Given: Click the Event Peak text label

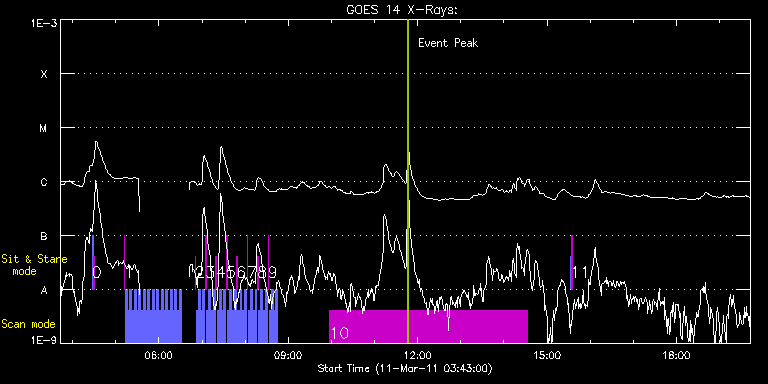Looking at the screenshot, I should 448,43.
